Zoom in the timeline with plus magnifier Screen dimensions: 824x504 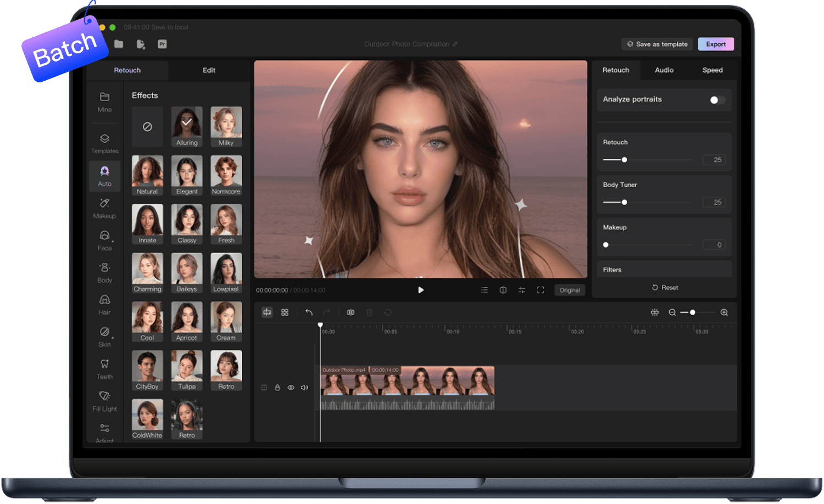click(x=724, y=312)
